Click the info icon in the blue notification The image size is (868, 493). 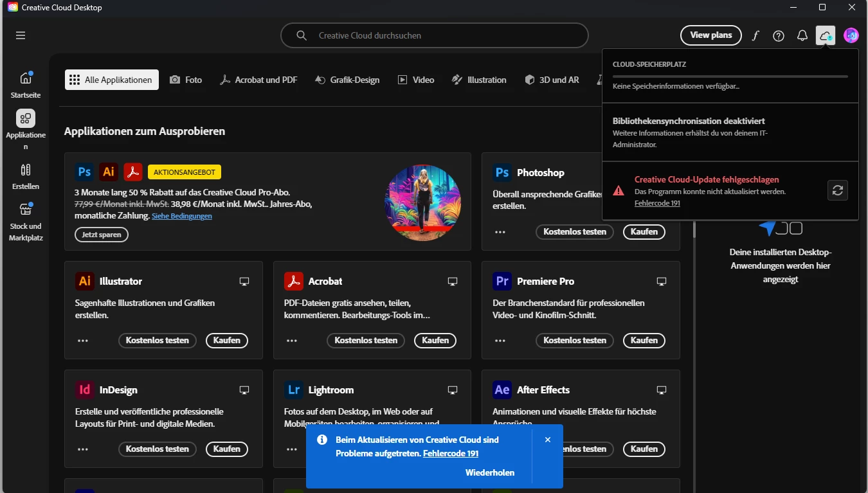pos(322,440)
